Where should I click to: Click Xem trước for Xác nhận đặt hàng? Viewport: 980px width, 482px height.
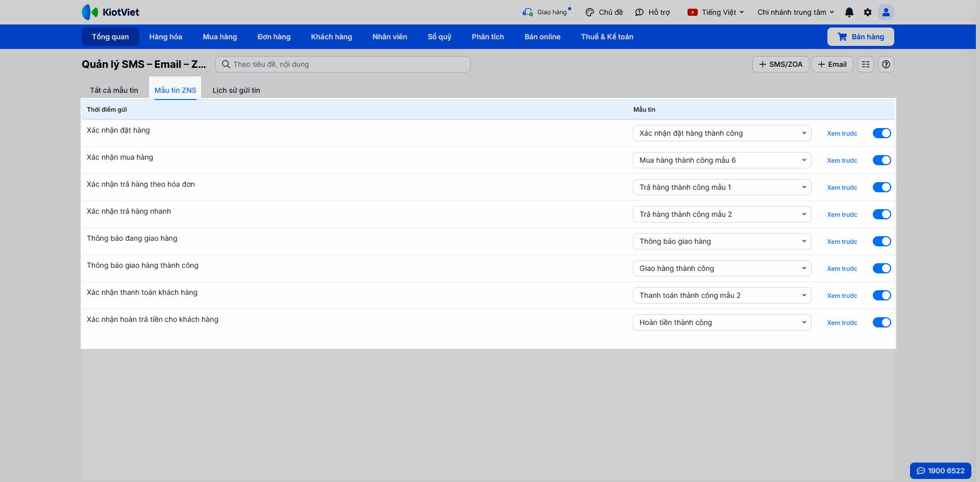(x=842, y=133)
